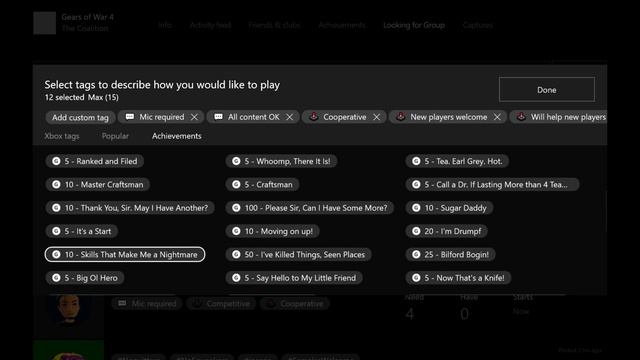
Task: Select the 10 - Moving on up! tag
Action: click(272, 231)
